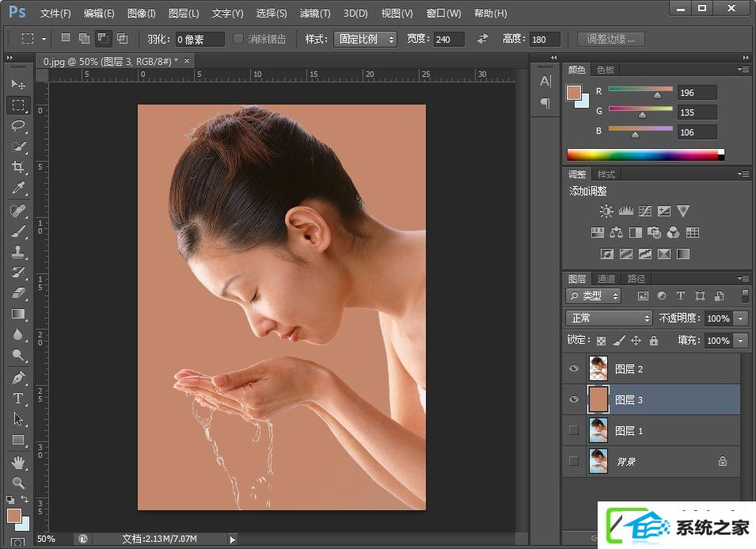Viewport: 756px width, 549px height.
Task: Open the 样式 固定比例 dropdown
Action: click(364, 39)
